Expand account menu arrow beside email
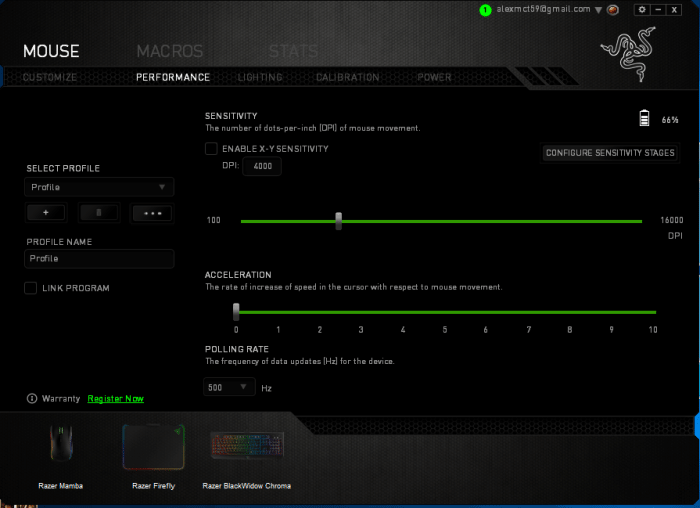Screen dimensions: 700x508 598,10
